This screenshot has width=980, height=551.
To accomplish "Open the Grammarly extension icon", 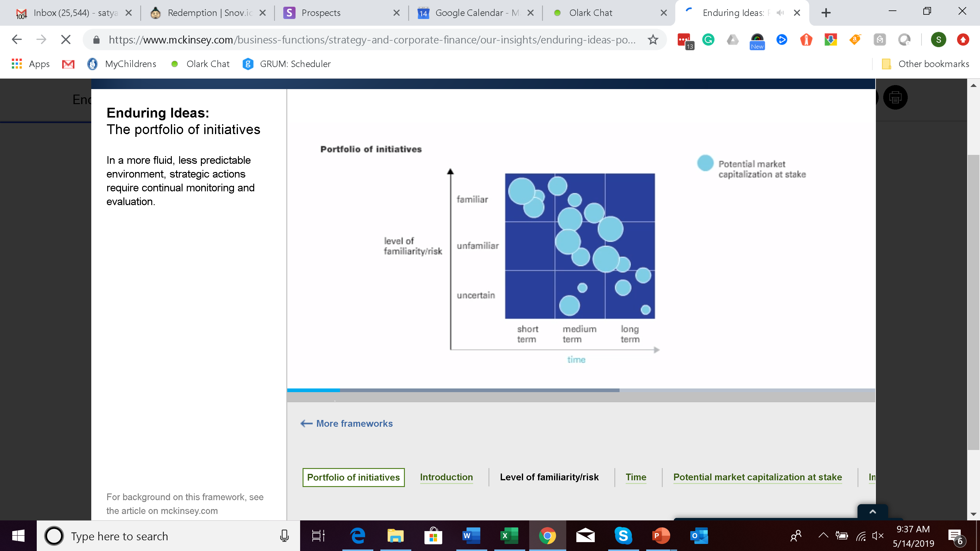I will tap(708, 39).
